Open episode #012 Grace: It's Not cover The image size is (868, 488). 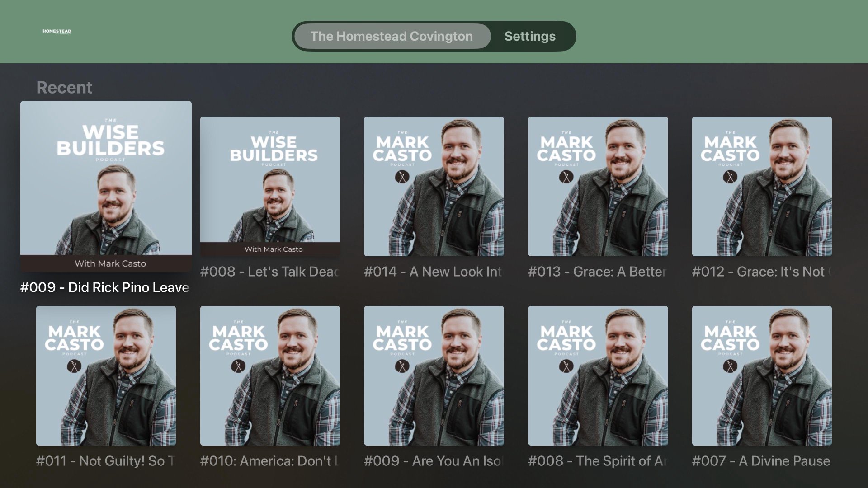pos(761,186)
